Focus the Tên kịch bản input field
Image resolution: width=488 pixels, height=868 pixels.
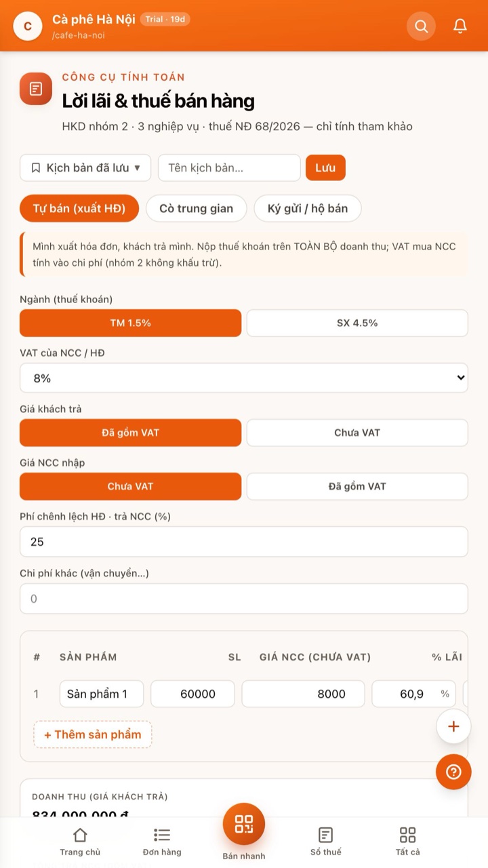pyautogui.click(x=229, y=167)
